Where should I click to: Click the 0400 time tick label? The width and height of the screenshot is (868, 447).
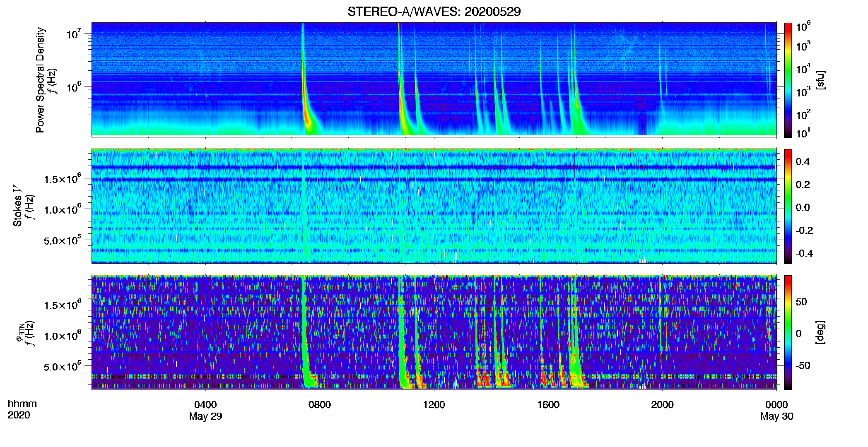click(205, 405)
